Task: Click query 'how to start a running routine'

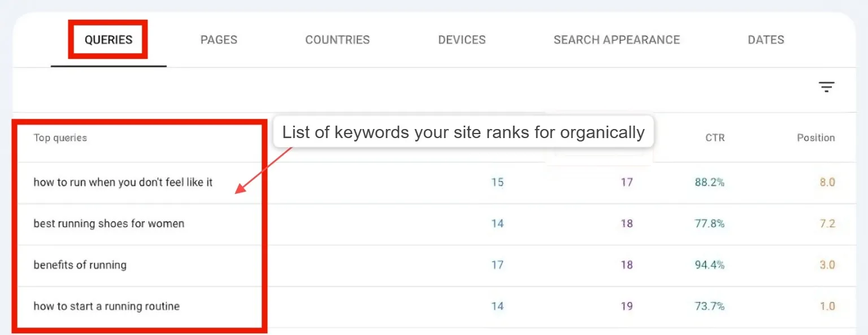Action: point(107,306)
